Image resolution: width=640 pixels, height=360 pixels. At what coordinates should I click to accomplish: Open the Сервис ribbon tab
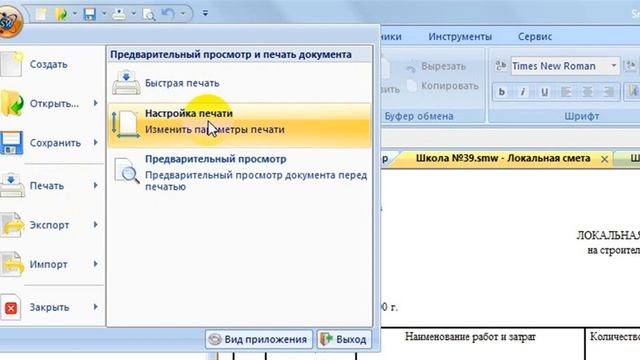(535, 37)
